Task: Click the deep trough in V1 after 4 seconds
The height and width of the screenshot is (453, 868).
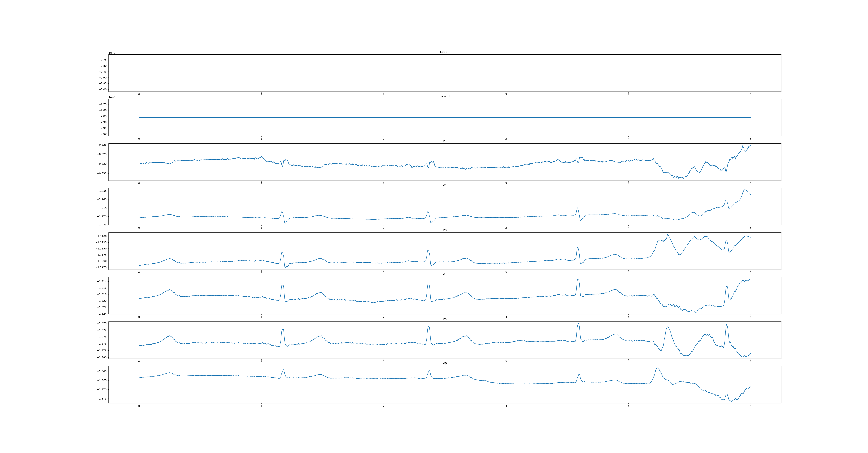Action: [681, 178]
